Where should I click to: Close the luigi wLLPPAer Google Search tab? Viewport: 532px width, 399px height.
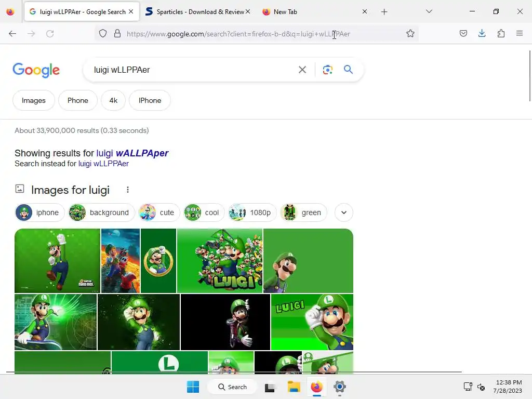[131, 12]
